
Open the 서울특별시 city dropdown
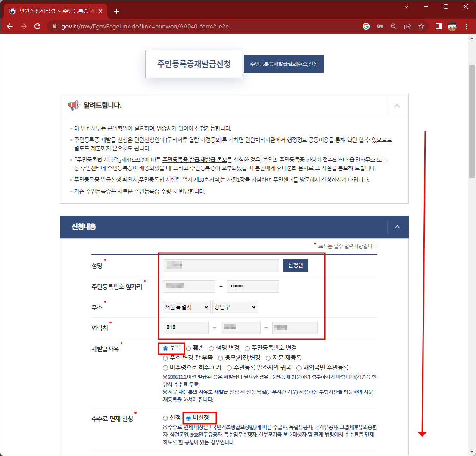coord(186,307)
